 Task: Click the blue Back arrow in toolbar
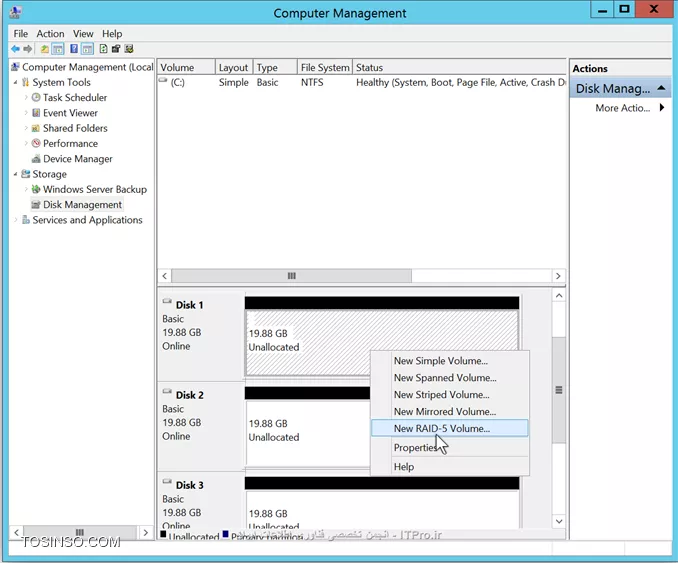15,49
